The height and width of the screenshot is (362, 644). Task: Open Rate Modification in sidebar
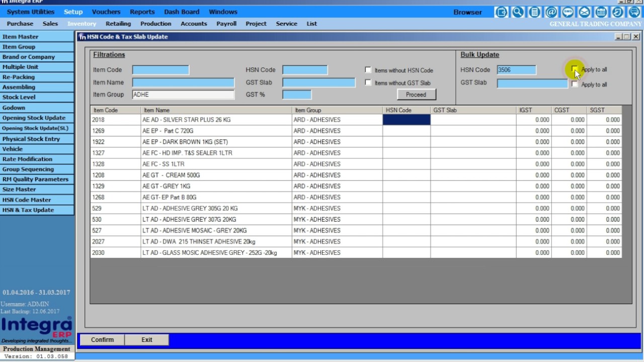tap(37, 159)
